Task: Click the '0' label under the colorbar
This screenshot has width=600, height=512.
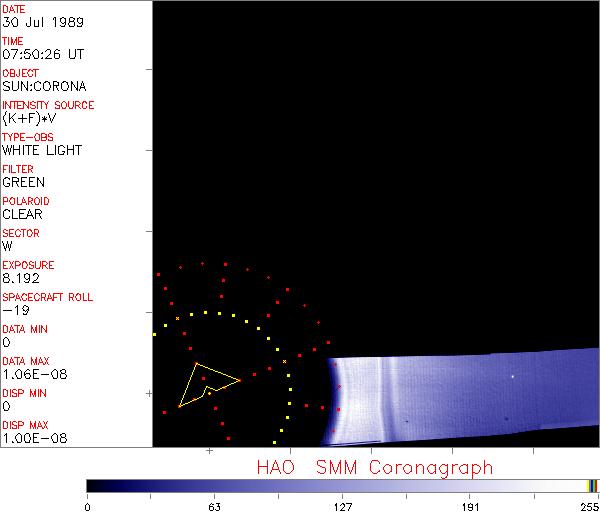Action: (88, 506)
